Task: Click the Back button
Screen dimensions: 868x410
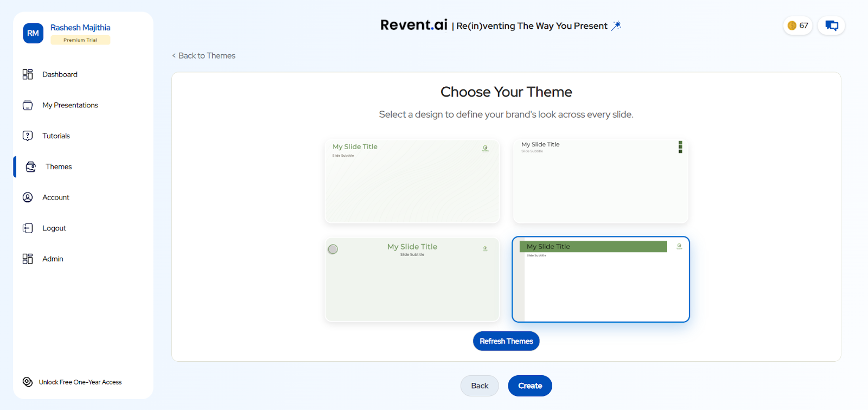Action: pyautogui.click(x=480, y=386)
